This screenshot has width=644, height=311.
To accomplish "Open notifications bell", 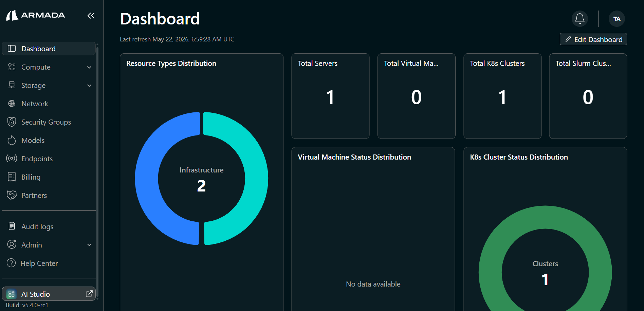I will 580,19.
